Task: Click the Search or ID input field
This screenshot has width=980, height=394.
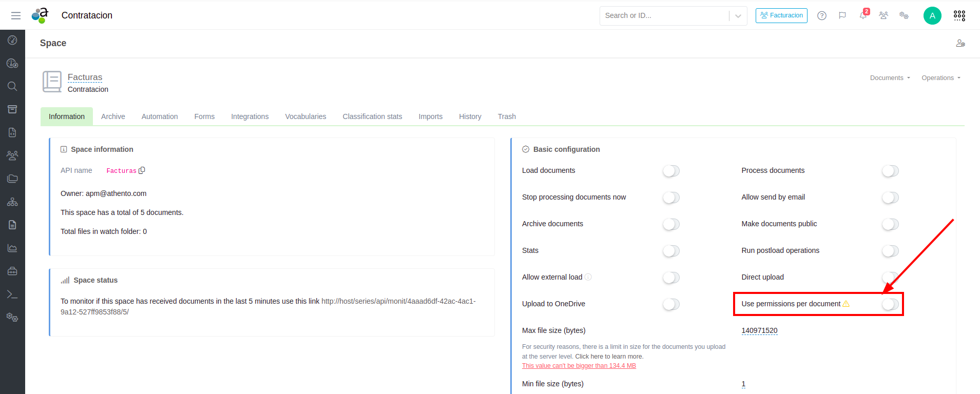Action: [x=664, y=16]
